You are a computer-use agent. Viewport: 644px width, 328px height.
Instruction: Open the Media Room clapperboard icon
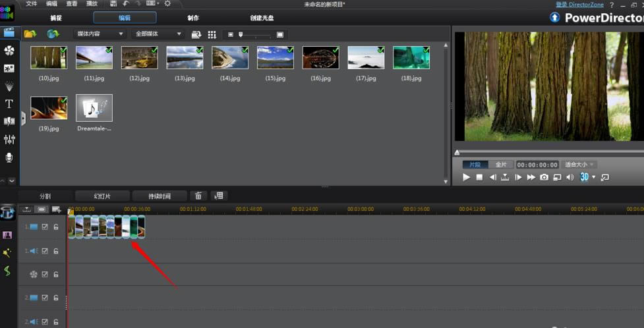tap(9, 32)
